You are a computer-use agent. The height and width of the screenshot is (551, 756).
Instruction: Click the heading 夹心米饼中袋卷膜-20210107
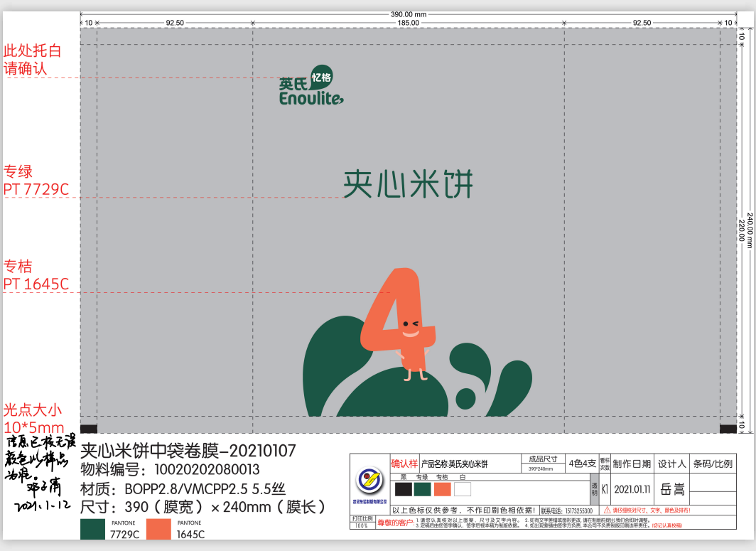click(x=188, y=451)
